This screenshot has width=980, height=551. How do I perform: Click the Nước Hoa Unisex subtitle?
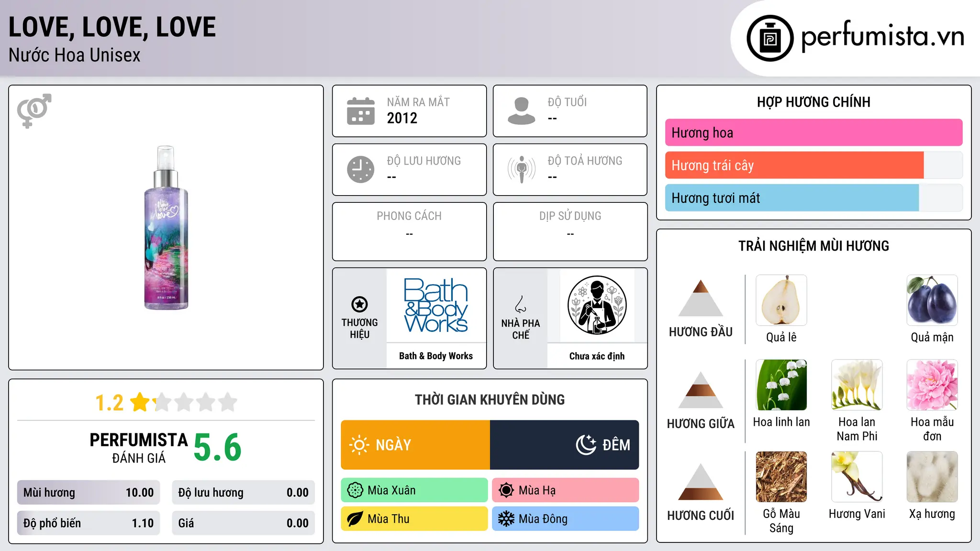click(x=75, y=55)
